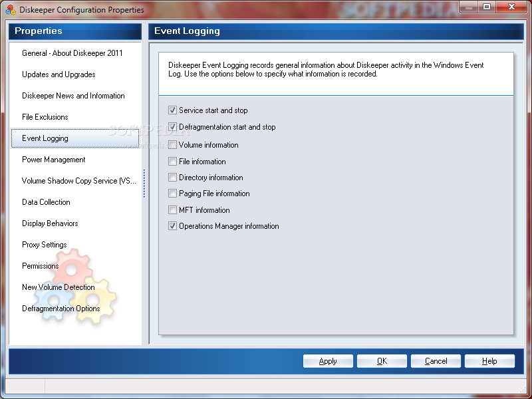Maximize the Diskeeper Configuration window

click(487, 7)
